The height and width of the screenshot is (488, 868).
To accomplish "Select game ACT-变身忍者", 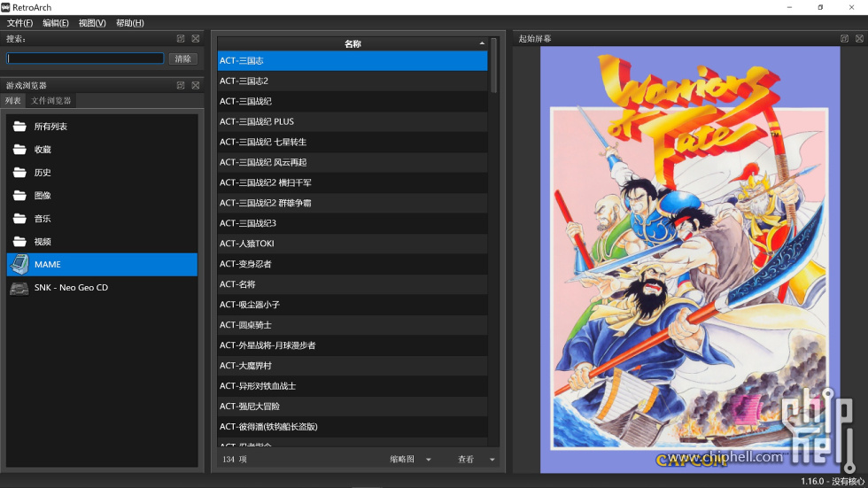I will point(353,264).
